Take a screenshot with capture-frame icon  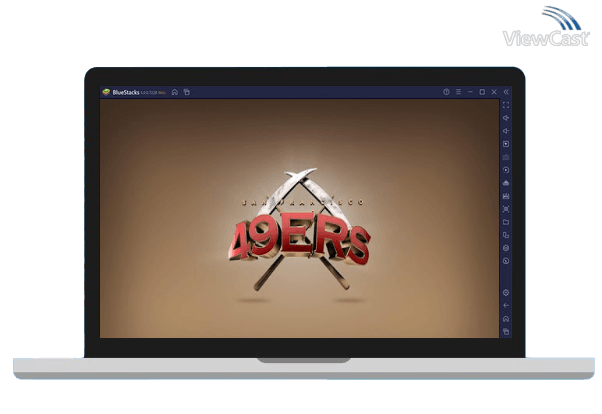[x=506, y=209]
